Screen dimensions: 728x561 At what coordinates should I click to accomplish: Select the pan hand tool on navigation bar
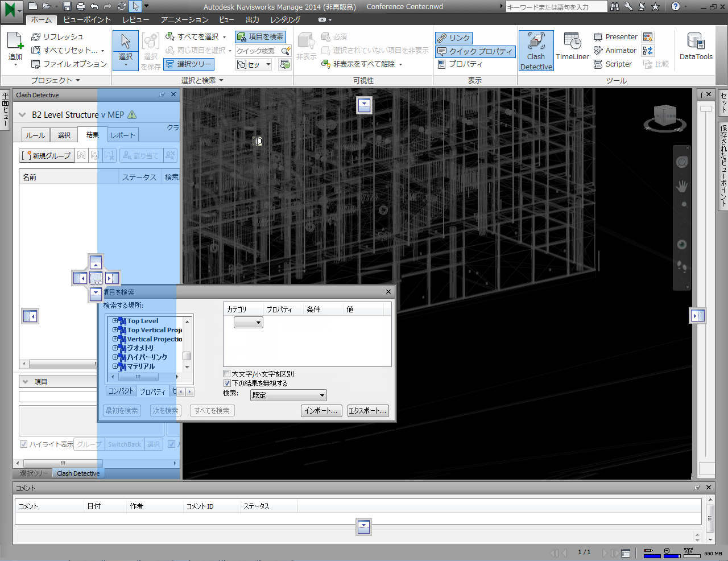[x=681, y=186]
